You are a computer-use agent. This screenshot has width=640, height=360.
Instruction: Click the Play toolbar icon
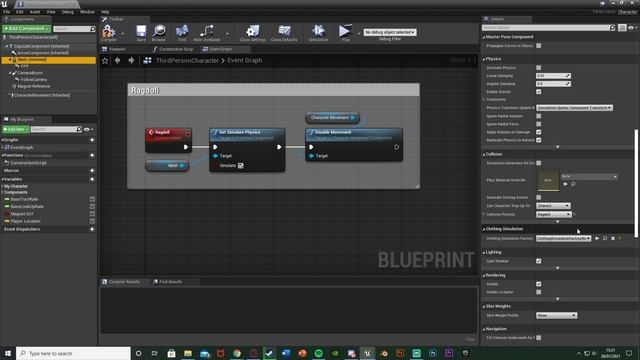[345, 33]
